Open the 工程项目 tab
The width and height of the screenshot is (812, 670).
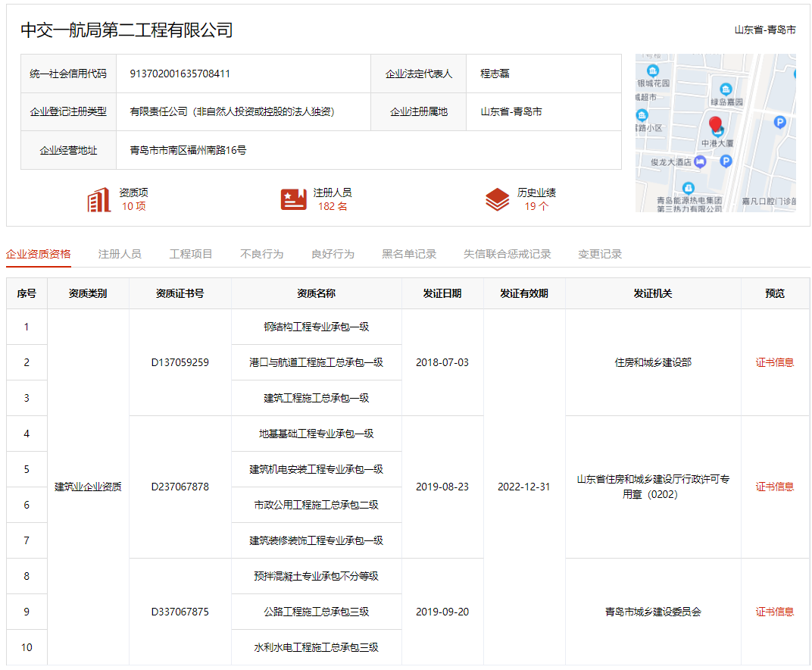(191, 254)
